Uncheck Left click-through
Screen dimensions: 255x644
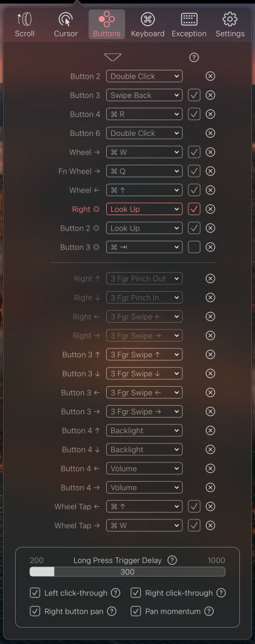coord(35,593)
